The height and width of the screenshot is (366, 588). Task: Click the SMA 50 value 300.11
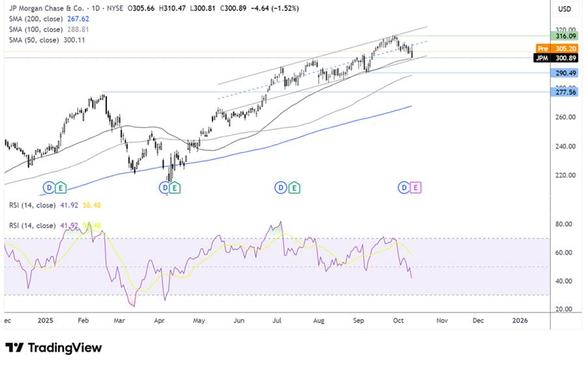tap(74, 40)
